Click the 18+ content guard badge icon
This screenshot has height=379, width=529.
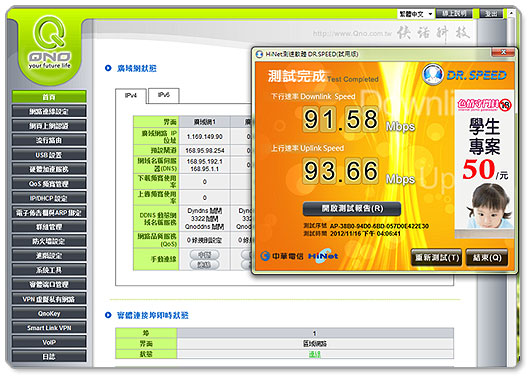pyautogui.click(x=505, y=105)
